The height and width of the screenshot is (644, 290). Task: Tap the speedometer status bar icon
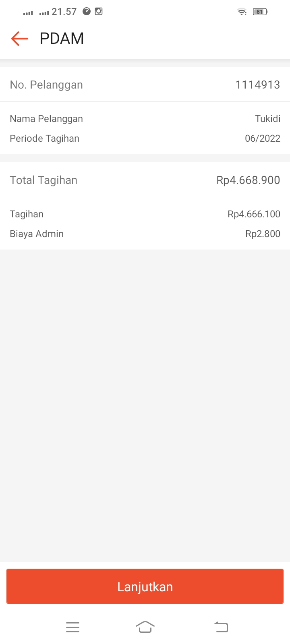click(87, 11)
